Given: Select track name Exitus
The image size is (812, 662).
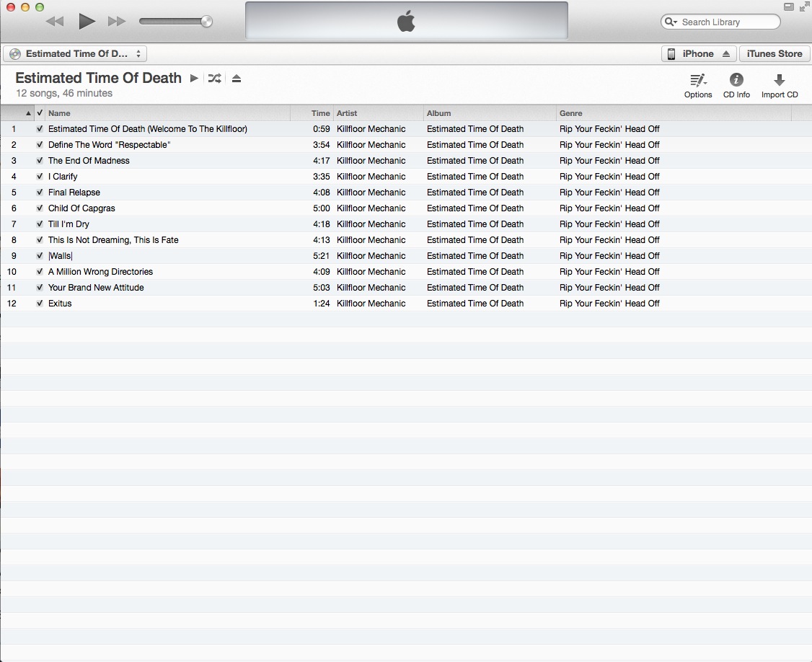Looking at the screenshot, I should click(60, 304).
